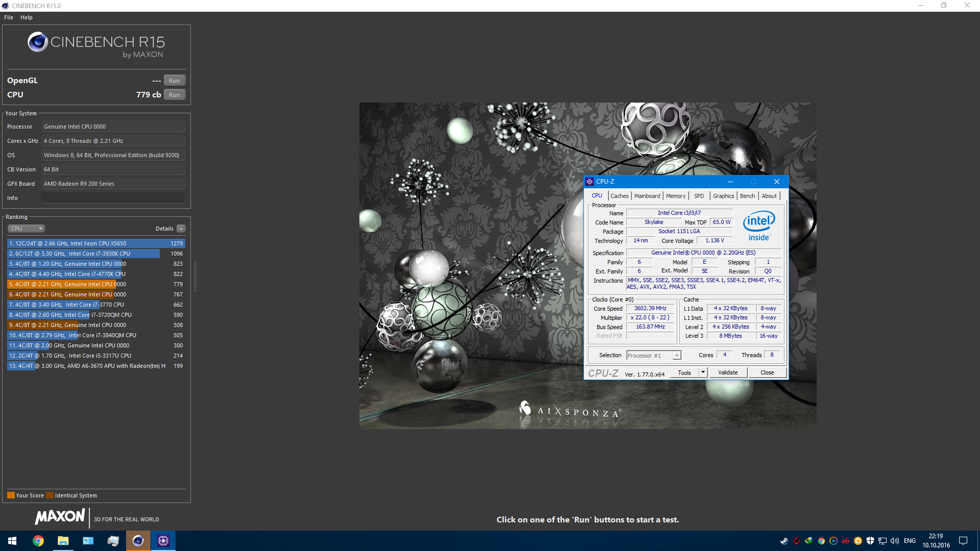This screenshot has height=551, width=980.
Task: Click the Steam tray icon
Action: point(784,541)
